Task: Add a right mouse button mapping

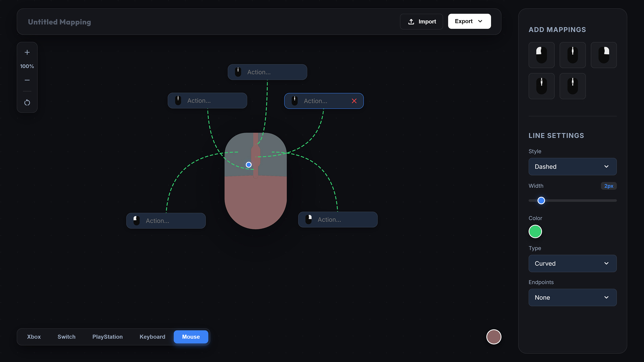Action: (x=604, y=55)
